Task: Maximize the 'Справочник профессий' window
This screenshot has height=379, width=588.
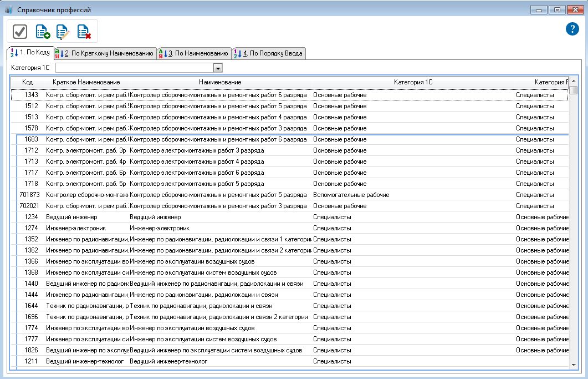Action: click(x=557, y=10)
